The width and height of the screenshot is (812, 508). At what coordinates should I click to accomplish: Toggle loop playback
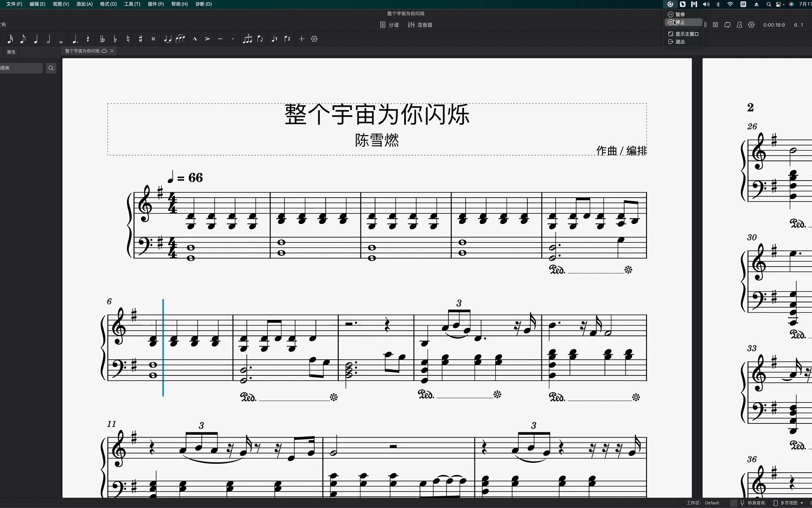coord(727,25)
